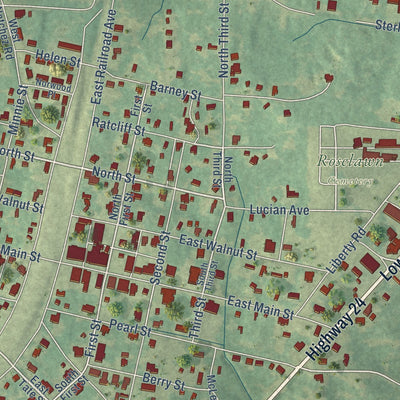The width and height of the screenshot is (400, 400).
Task: Select the Liberty Rd label
Action: click(x=345, y=250)
